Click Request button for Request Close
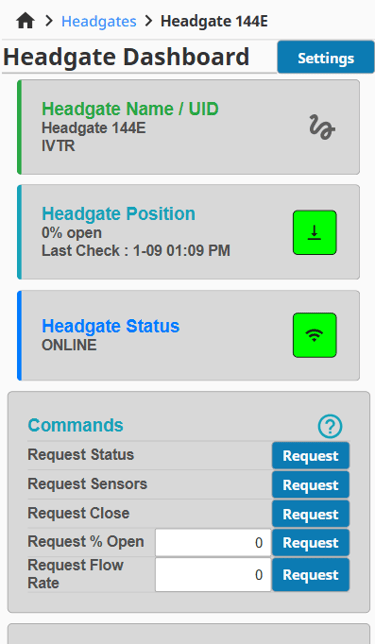Image resolution: width=375 pixels, height=644 pixels. coord(311,514)
